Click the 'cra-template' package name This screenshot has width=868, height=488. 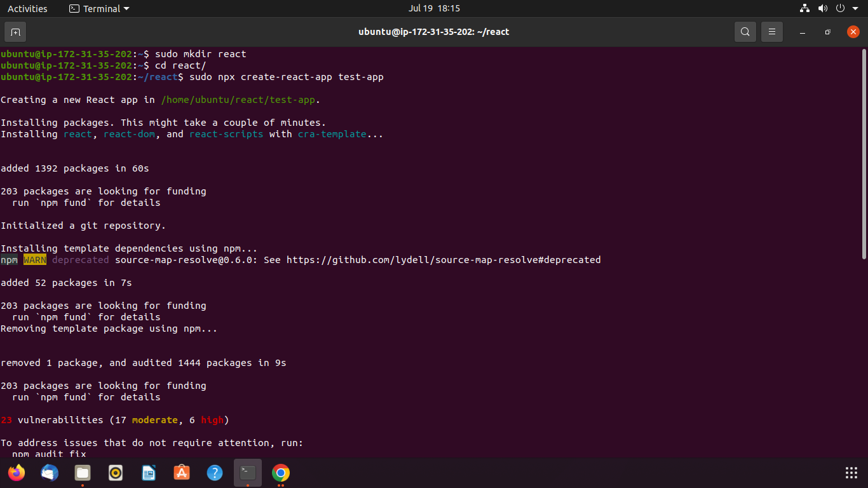tap(332, 134)
